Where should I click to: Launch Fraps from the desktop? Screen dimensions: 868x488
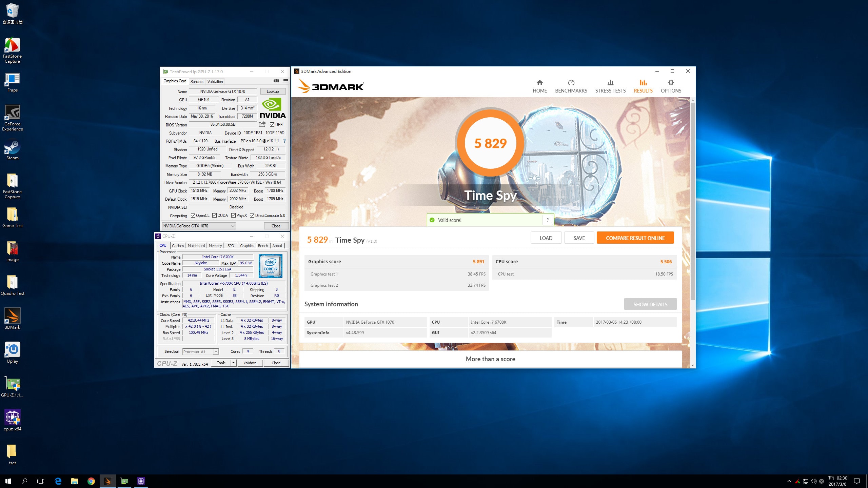(12, 82)
